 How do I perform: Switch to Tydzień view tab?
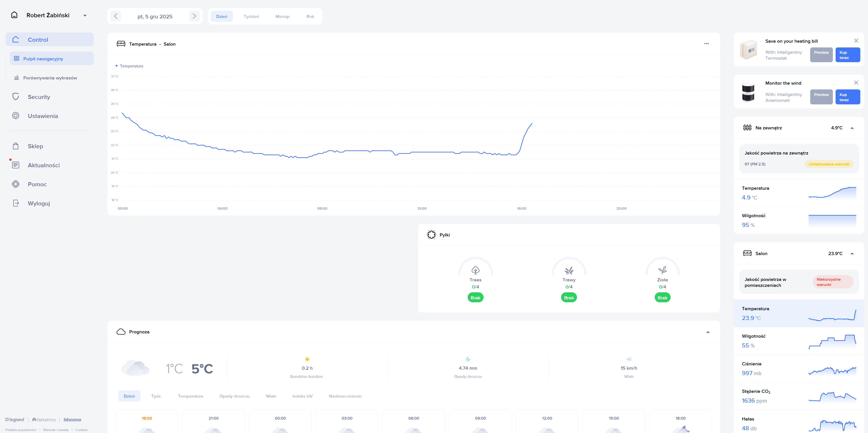(x=251, y=17)
